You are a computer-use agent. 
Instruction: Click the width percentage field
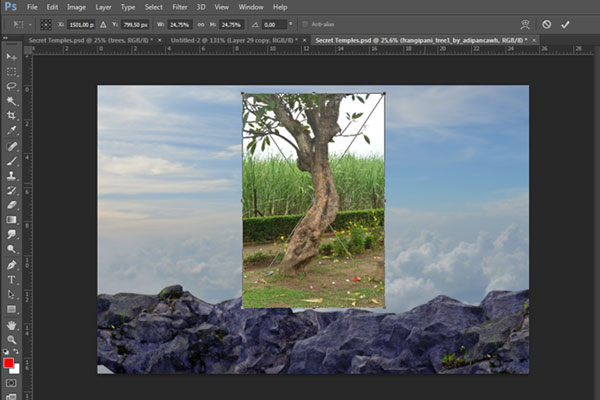180,23
